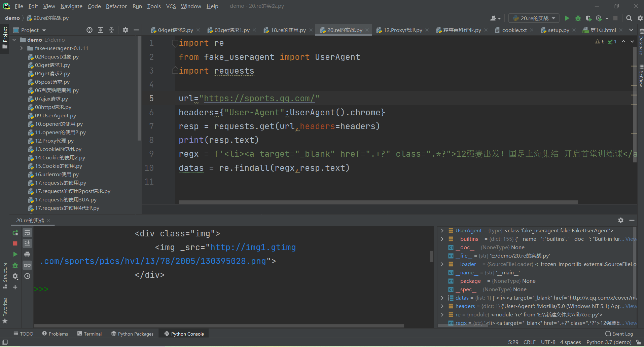Toggle the Structure side tool window
The image size is (644, 347).
click(x=5, y=276)
